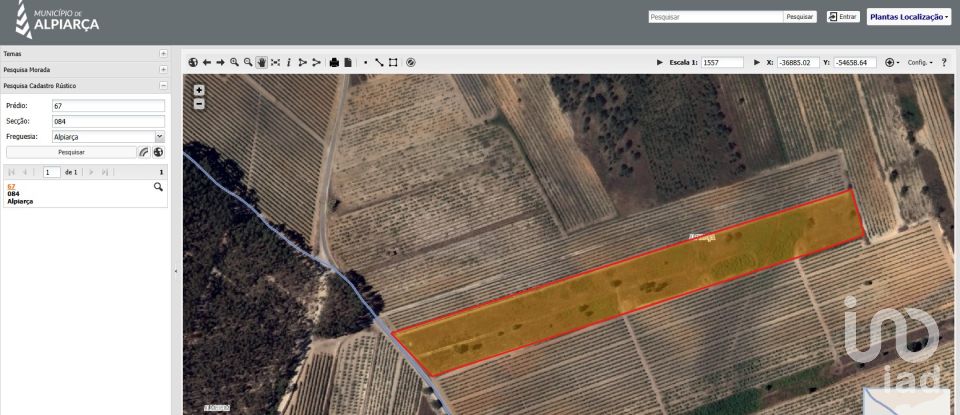Go to first results page

(x=12, y=172)
